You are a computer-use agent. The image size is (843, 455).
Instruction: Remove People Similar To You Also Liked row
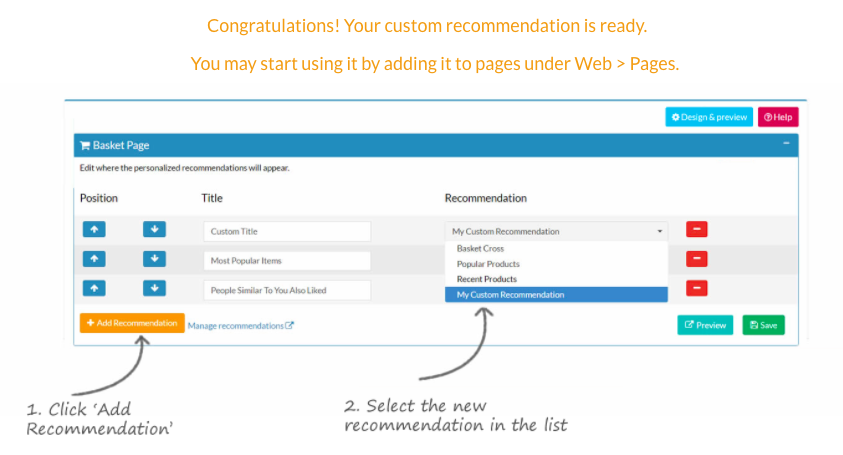(697, 288)
